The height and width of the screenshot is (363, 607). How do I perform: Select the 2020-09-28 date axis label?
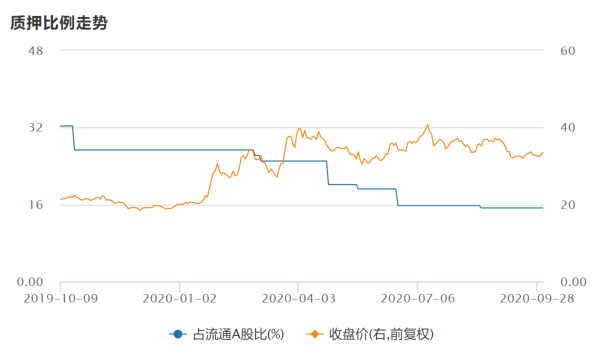click(x=537, y=299)
